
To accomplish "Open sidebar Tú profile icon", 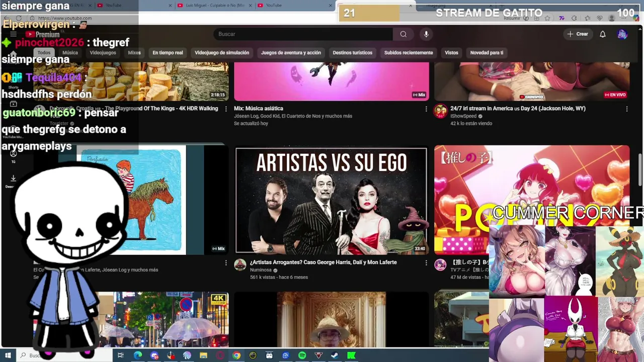I will coord(13,153).
